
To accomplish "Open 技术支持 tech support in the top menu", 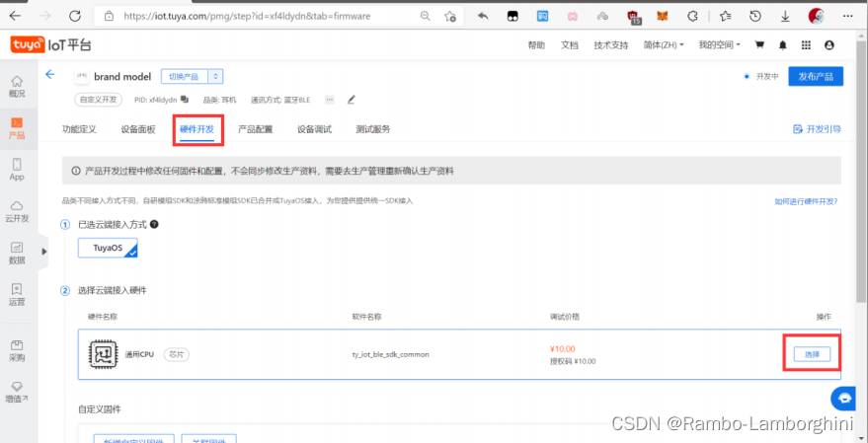I will [610, 45].
